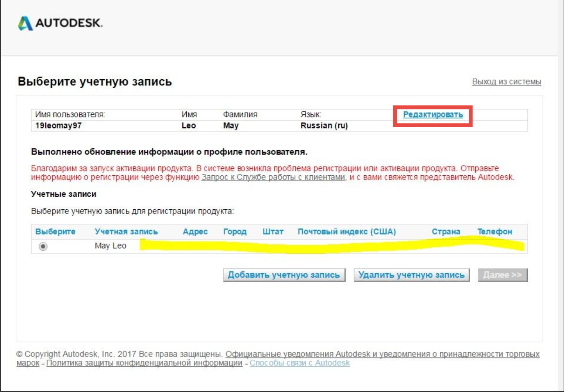Click the Выполнено обновление информации message
This screenshot has width=564, height=392.
[x=169, y=152]
